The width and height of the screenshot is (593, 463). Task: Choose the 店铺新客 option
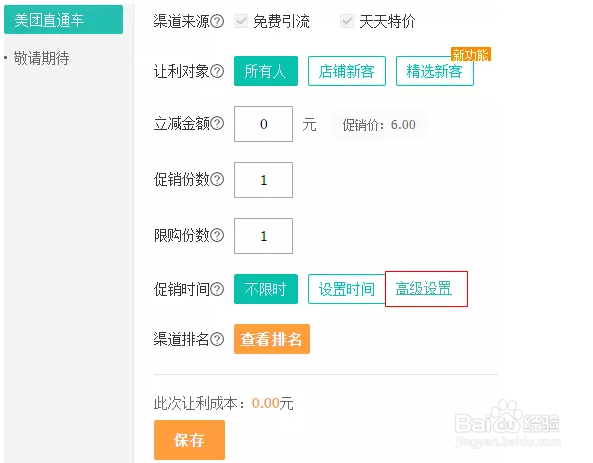(x=347, y=71)
